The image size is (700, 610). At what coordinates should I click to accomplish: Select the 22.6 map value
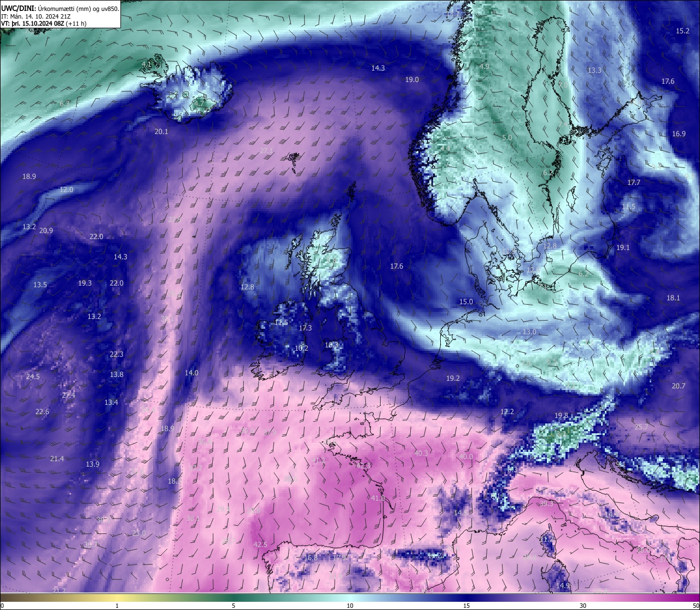(x=42, y=412)
